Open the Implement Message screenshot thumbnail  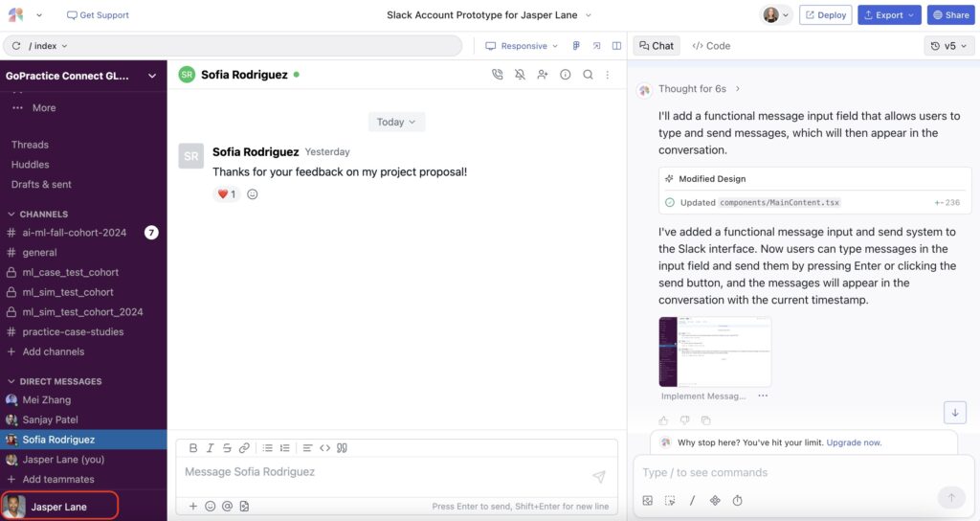715,351
